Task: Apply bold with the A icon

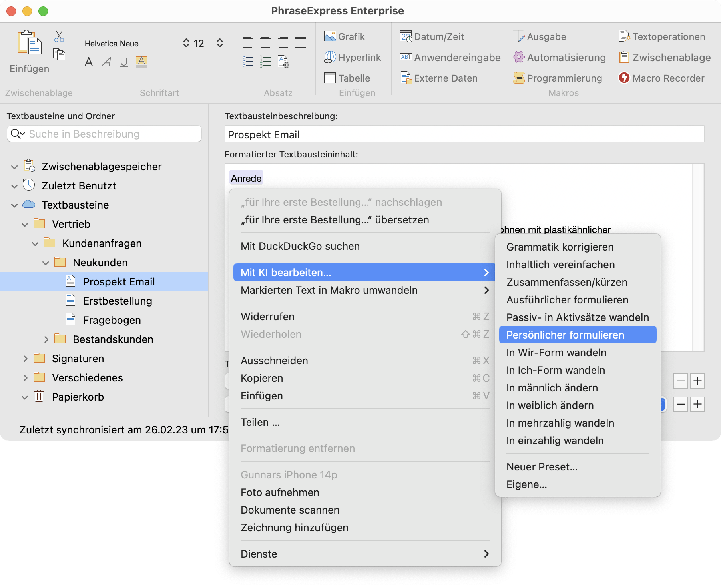Action: coord(89,62)
